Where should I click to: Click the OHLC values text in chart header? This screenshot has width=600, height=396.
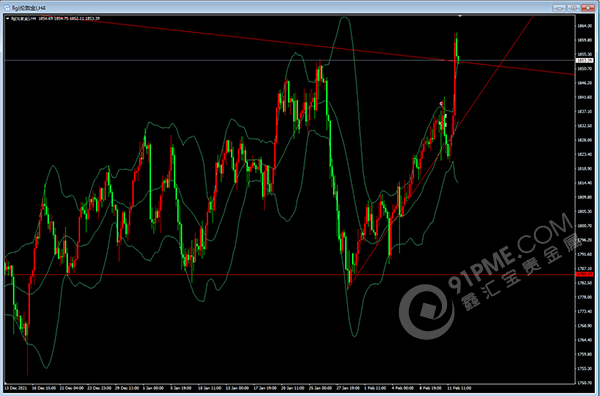click(69, 18)
